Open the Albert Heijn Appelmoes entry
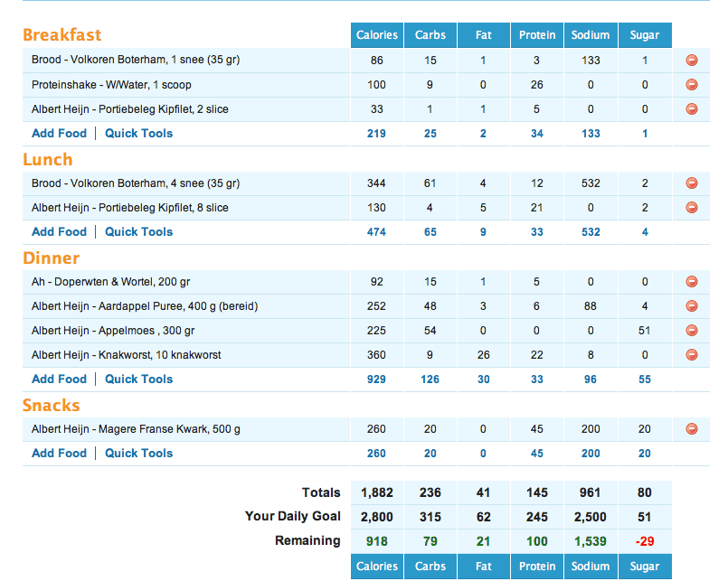Image resolution: width=728 pixels, height=581 pixels. [x=104, y=331]
